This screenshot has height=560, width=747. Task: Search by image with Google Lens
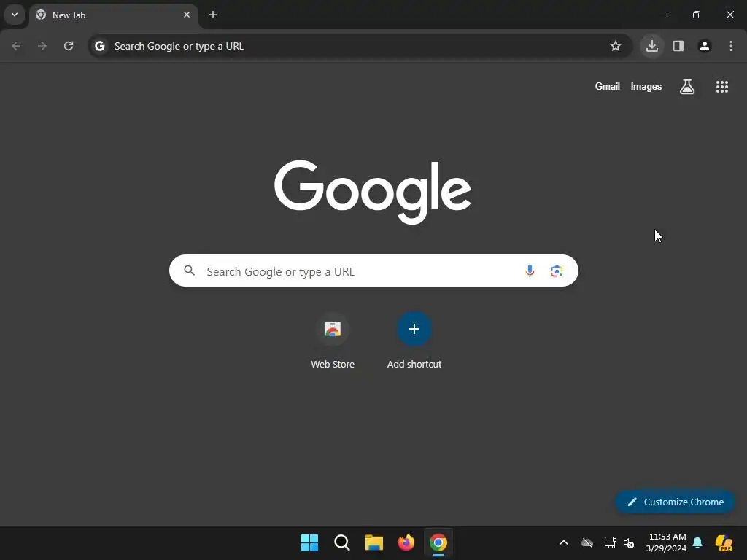click(x=557, y=271)
